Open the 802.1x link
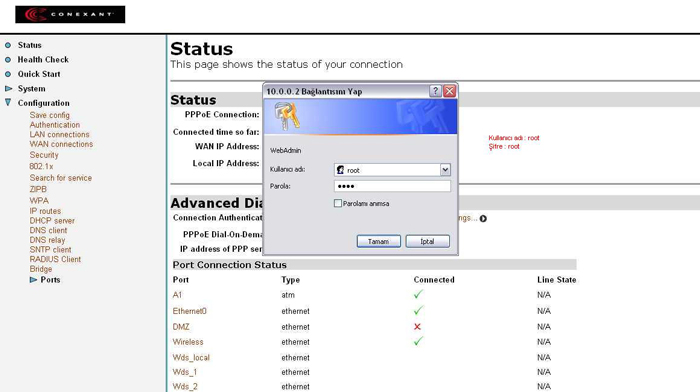 pyautogui.click(x=41, y=166)
